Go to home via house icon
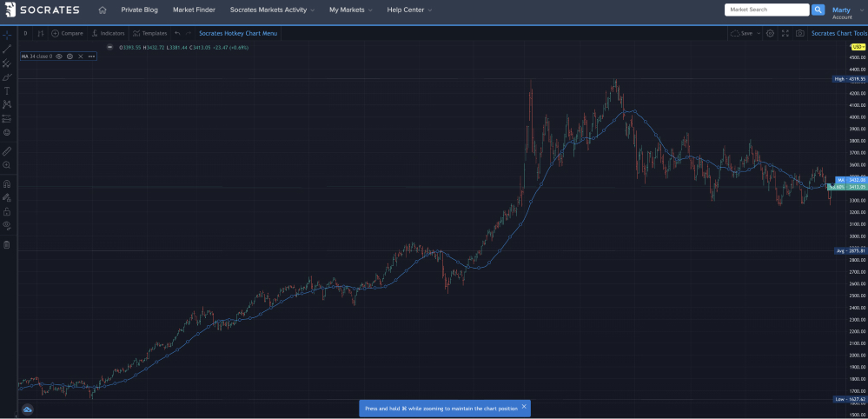The image size is (868, 419). coord(102,10)
